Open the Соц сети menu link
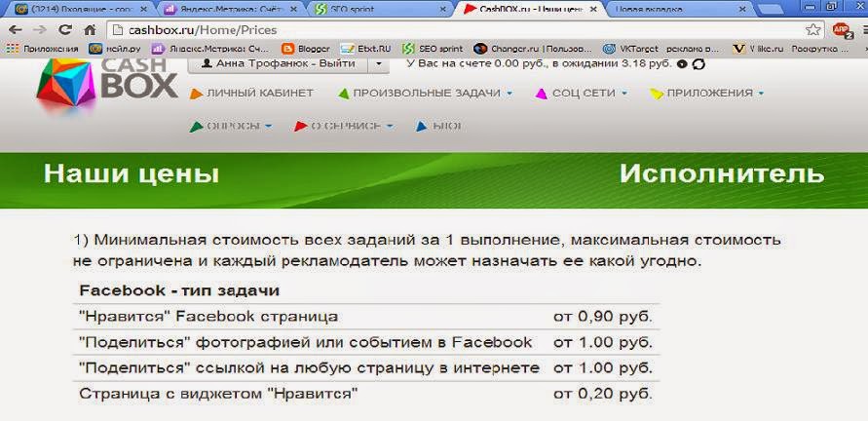This screenshot has height=421, width=868. (x=584, y=93)
